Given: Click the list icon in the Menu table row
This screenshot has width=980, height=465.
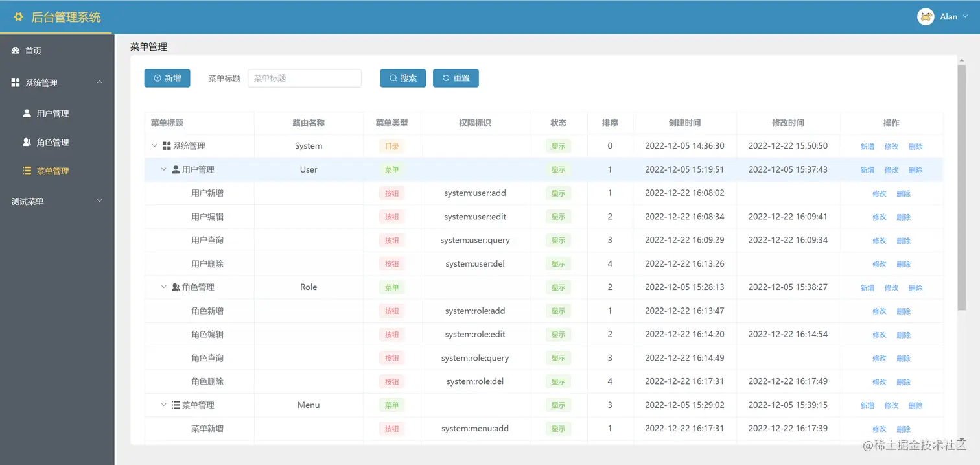Looking at the screenshot, I should pos(176,405).
